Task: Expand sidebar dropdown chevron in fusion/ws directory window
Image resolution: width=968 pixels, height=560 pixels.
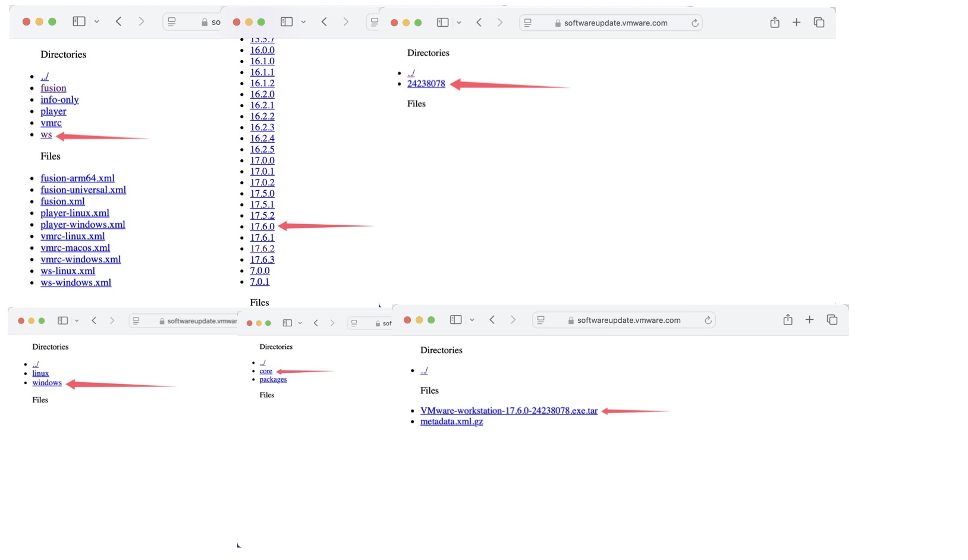Action: (96, 21)
